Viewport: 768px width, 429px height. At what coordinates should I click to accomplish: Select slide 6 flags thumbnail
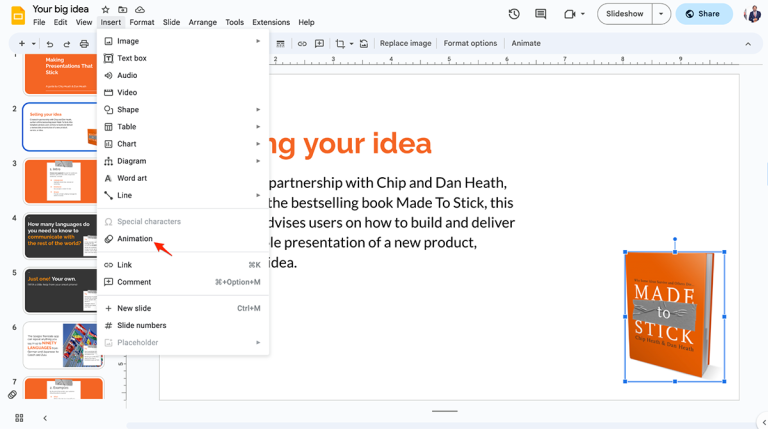(63, 345)
